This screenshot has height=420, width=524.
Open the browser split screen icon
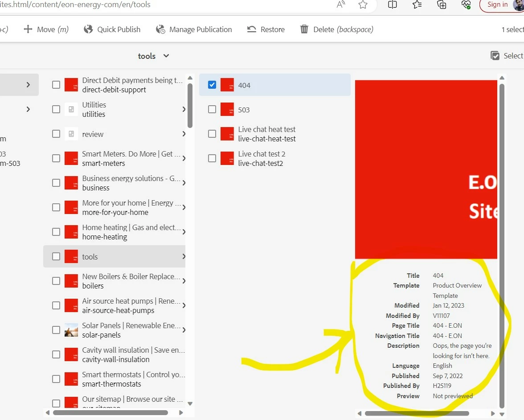[392, 4]
